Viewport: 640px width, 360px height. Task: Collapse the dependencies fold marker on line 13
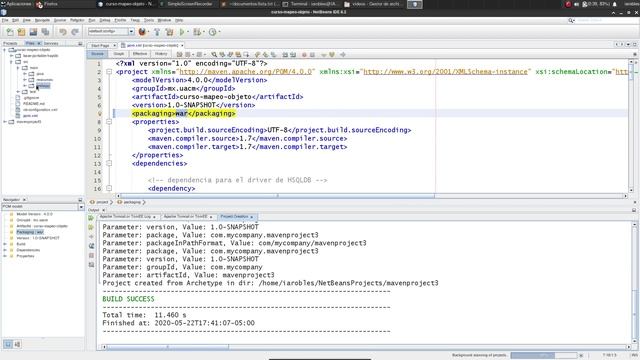tap(109, 163)
